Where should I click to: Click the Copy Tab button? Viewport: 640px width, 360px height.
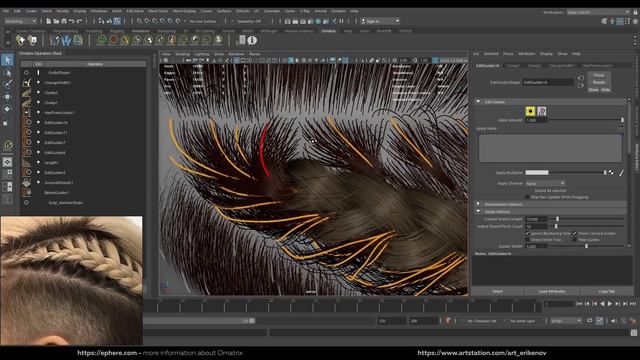coord(607,291)
